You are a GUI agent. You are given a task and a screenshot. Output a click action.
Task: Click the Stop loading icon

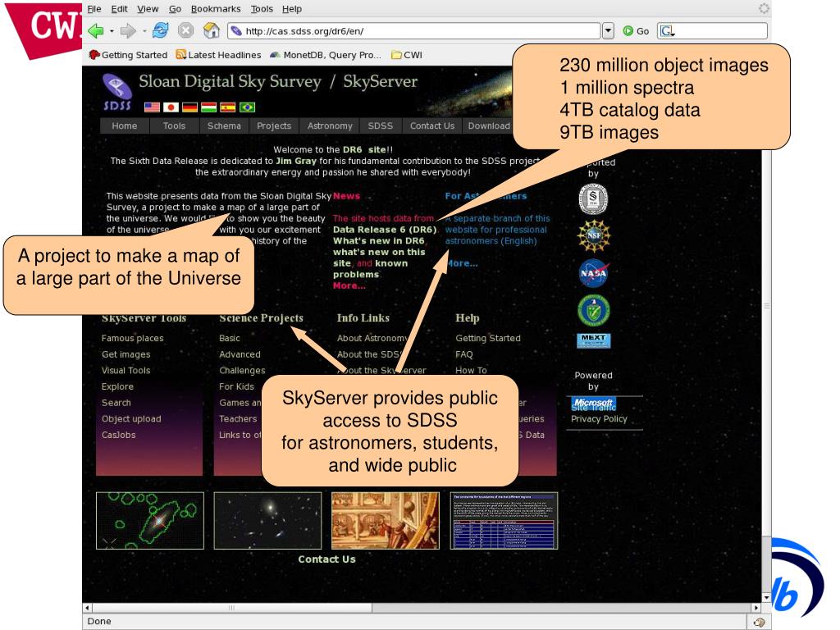pyautogui.click(x=186, y=30)
